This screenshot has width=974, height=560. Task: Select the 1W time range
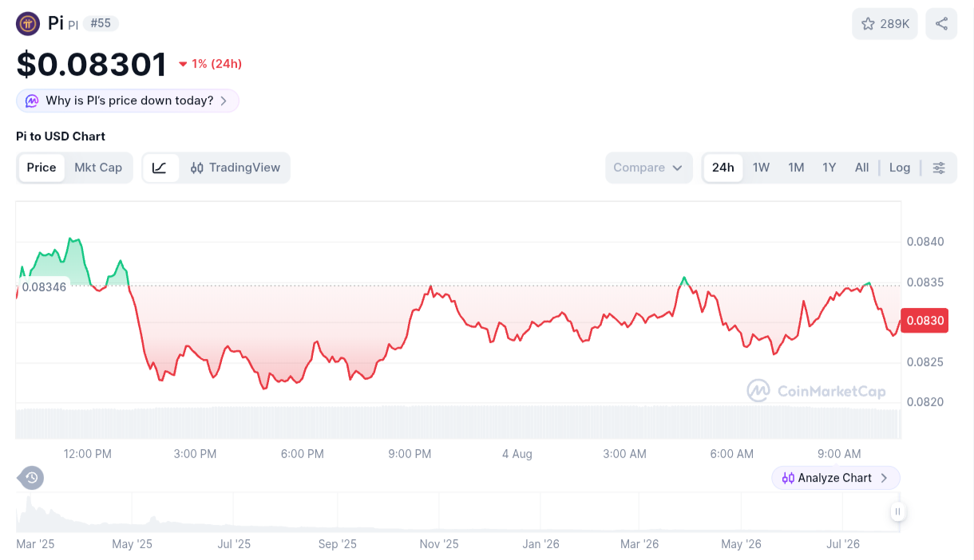(762, 168)
